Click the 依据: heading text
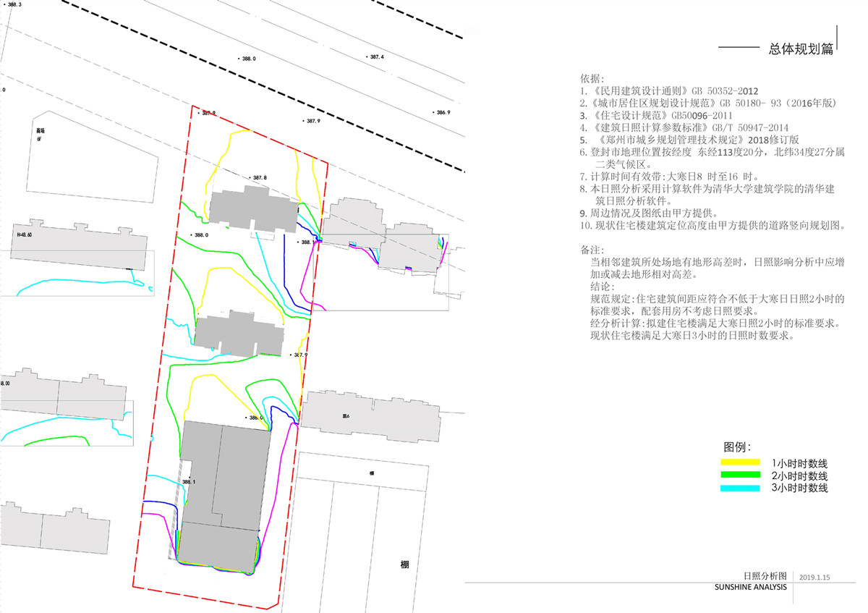This screenshot has height=613, width=868. [x=592, y=78]
